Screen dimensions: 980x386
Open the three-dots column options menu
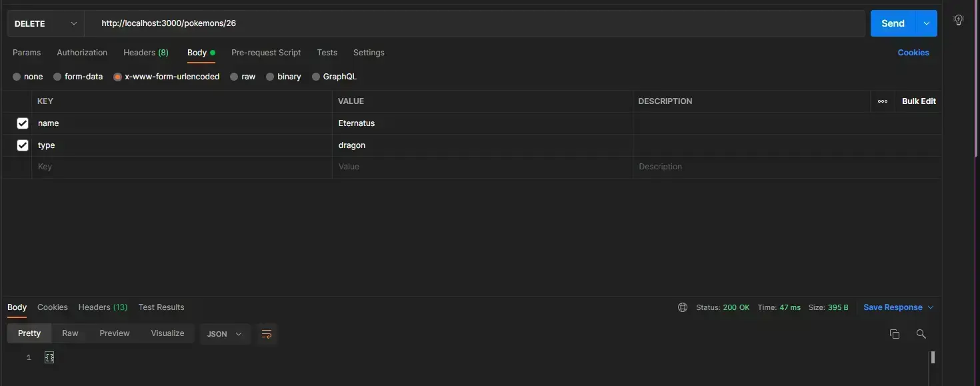tap(882, 101)
